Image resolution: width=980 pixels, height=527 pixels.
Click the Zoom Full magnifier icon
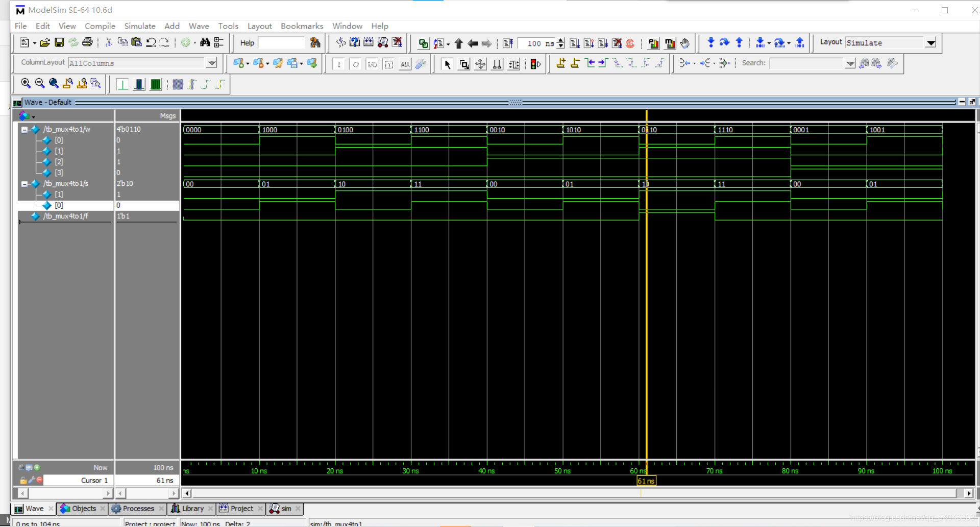pyautogui.click(x=53, y=83)
